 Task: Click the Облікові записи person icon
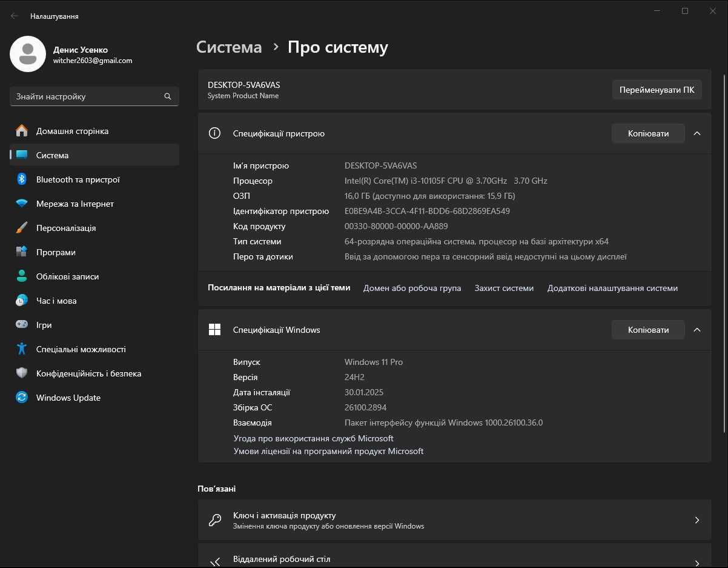22,276
